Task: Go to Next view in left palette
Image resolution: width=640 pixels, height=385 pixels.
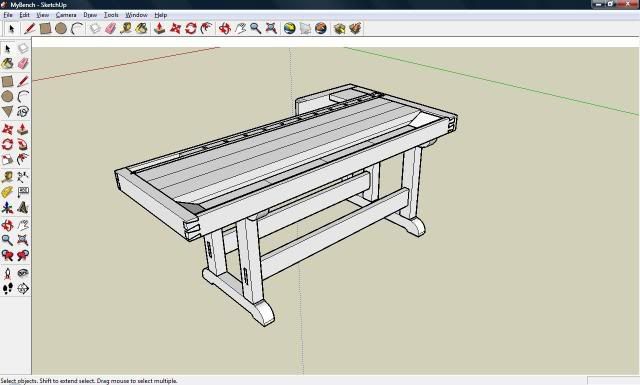Action: pyautogui.click(x=23, y=256)
